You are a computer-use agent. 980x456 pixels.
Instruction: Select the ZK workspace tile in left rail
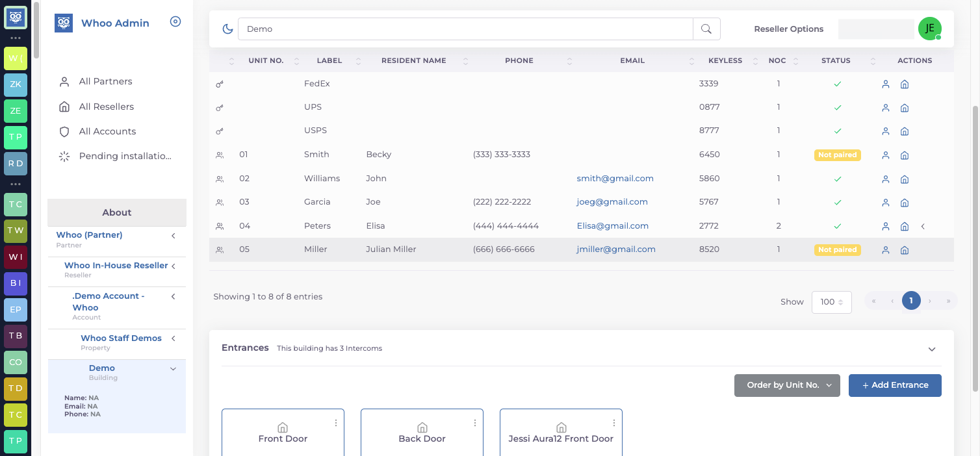click(x=16, y=84)
